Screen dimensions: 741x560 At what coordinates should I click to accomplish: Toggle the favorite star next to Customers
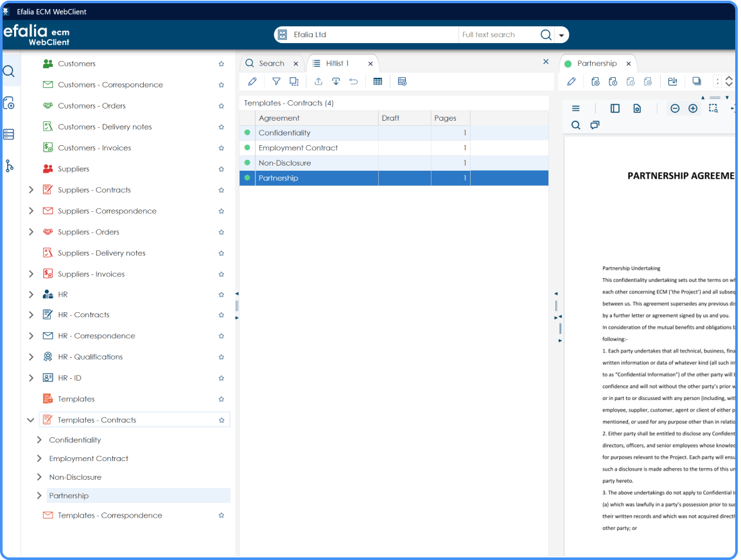(x=221, y=63)
